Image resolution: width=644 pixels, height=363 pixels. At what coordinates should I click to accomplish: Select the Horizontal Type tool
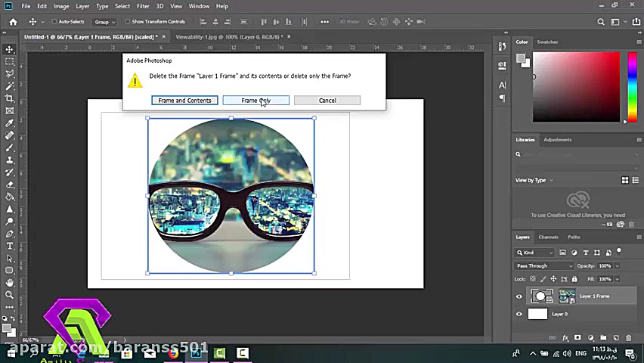coord(10,246)
